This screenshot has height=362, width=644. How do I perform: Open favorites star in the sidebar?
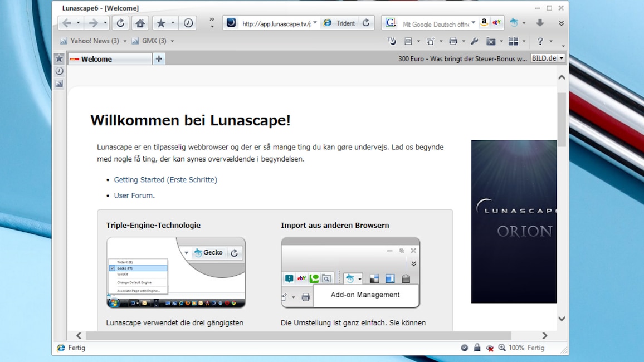coord(59,58)
